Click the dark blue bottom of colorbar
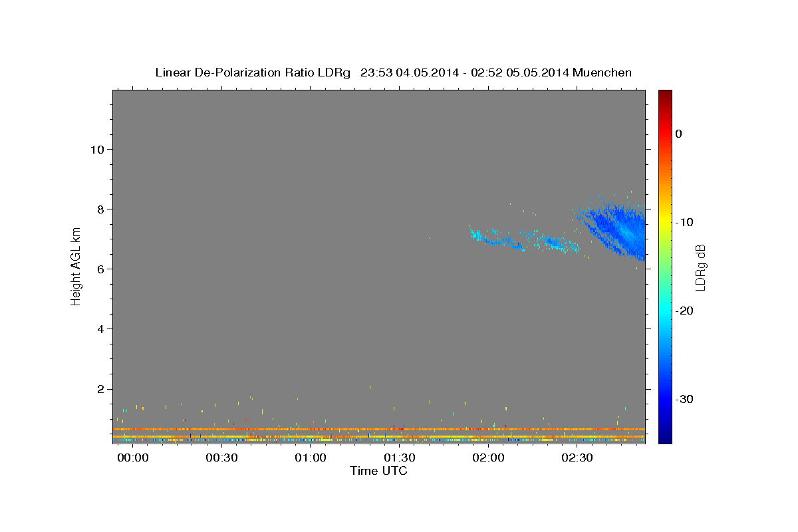Image resolution: width=798 pixels, height=532 pixels. tap(665, 437)
